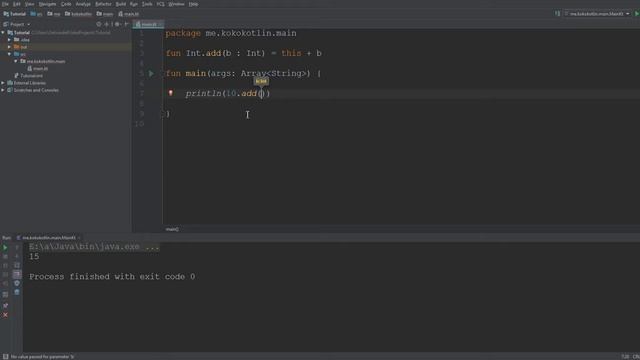Click kokokotlin breadcrumb in navigation bar
This screenshot has width=640, height=360.
(x=78, y=14)
